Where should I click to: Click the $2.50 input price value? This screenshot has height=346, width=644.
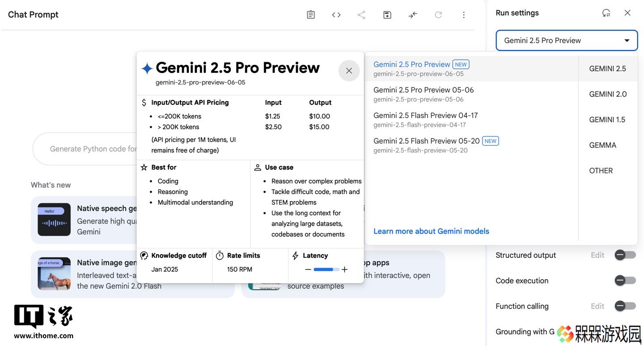point(273,127)
